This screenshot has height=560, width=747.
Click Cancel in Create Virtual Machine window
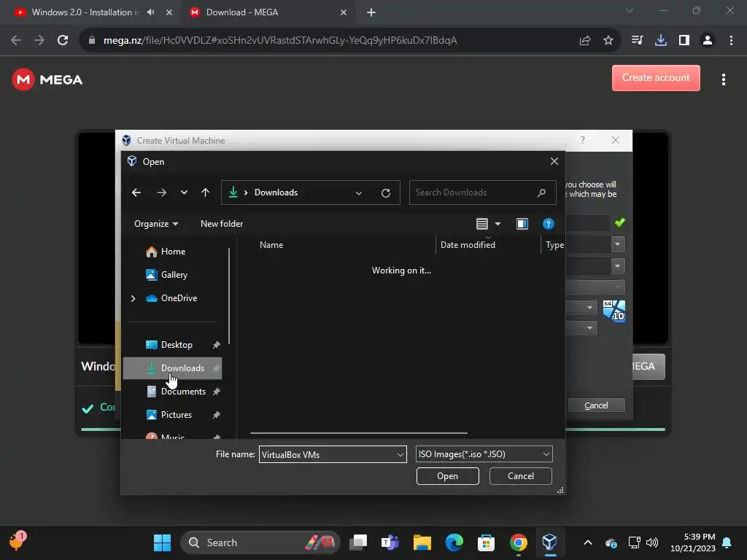(x=596, y=405)
